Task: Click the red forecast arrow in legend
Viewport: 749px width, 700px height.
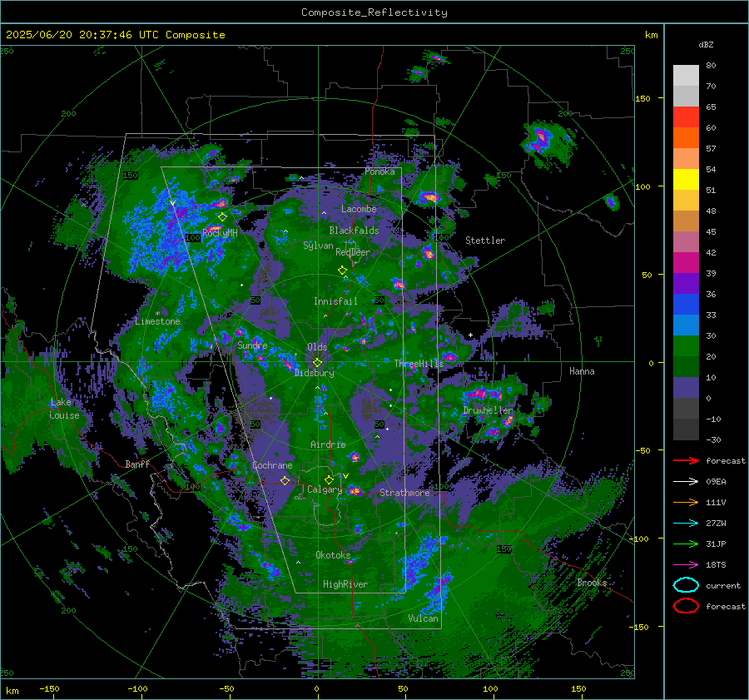Action: coord(686,460)
